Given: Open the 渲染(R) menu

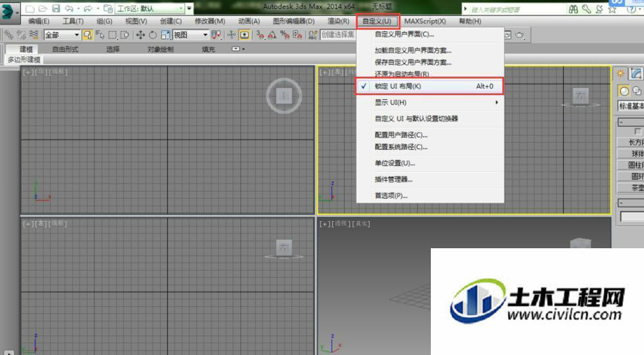Looking at the screenshot, I should click(339, 21).
